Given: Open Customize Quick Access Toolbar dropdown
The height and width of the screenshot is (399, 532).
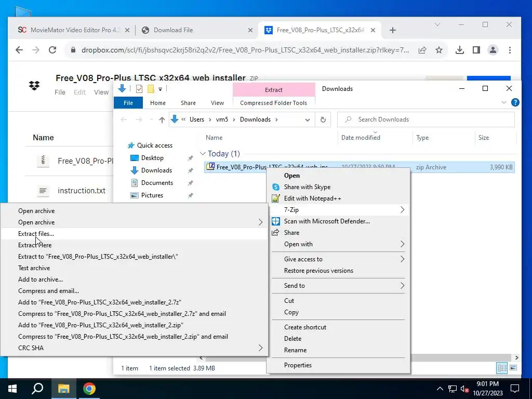Looking at the screenshot, I should pos(160,89).
